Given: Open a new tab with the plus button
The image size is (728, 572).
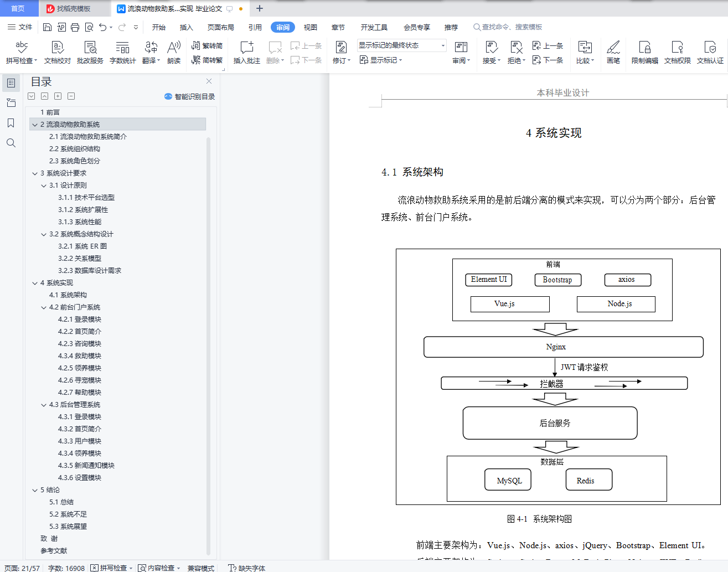Looking at the screenshot, I should point(260,8).
